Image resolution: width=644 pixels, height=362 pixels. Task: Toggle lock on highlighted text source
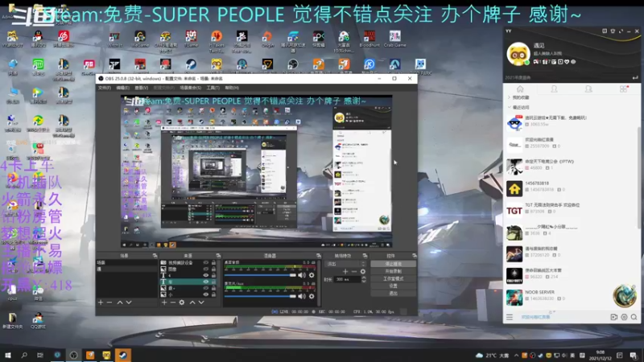tap(213, 282)
